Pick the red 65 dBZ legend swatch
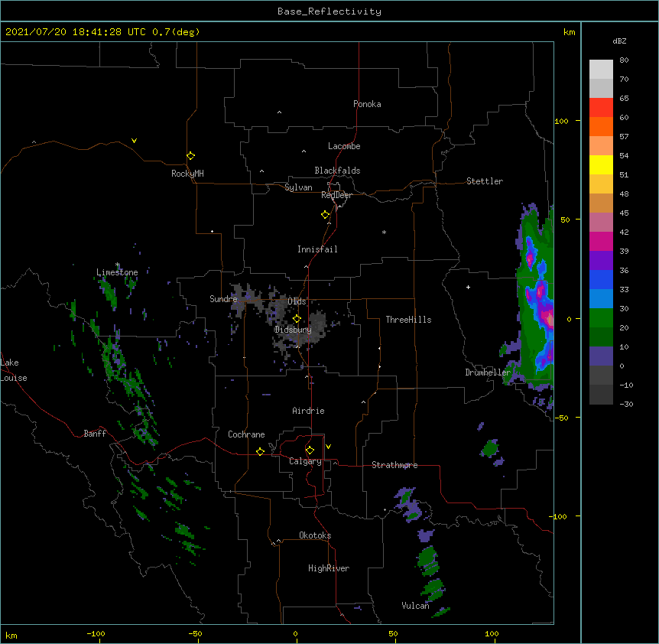The width and height of the screenshot is (659, 644). [601, 107]
